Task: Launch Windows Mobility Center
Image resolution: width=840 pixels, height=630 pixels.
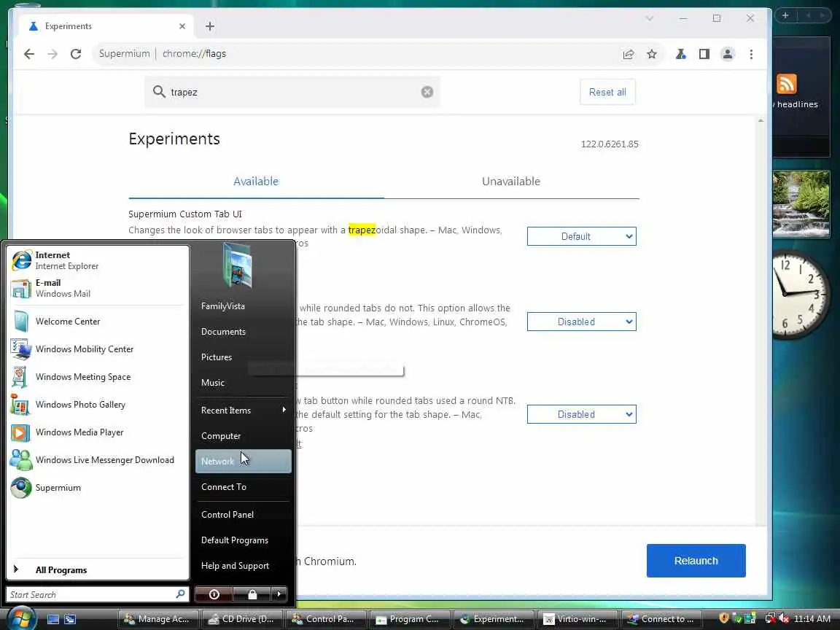Action: click(98, 349)
